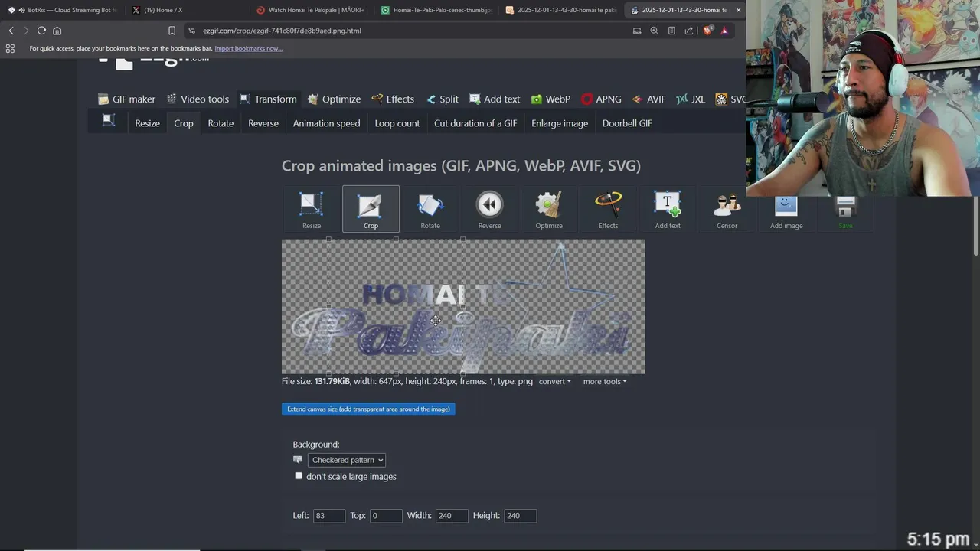Viewport: 980px width, 551px height.
Task: Open the reader mode icon in address bar
Action: [x=671, y=31]
